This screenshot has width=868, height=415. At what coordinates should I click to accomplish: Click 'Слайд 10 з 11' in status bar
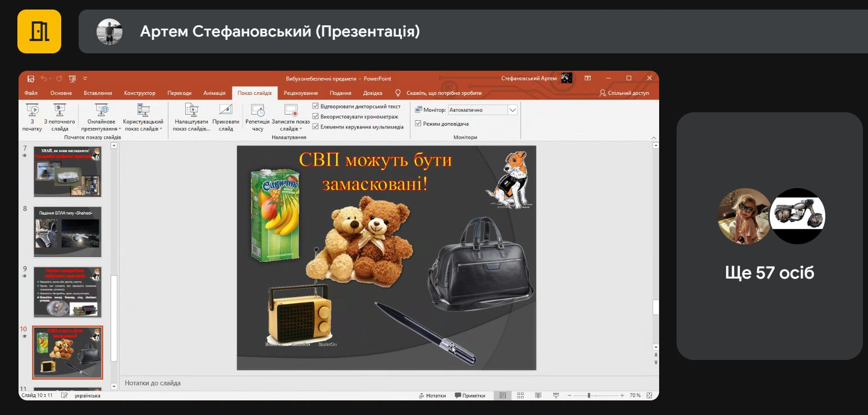(37, 395)
